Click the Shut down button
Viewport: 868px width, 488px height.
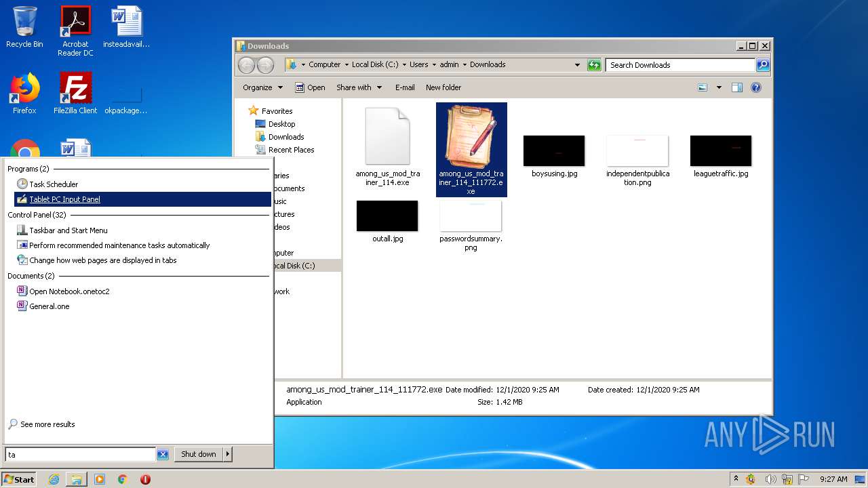pyautogui.click(x=199, y=454)
